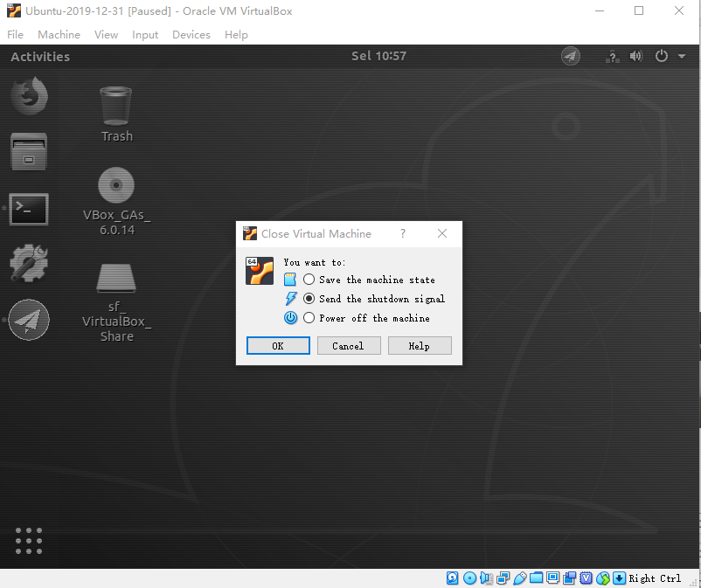Open Telegram from the dock
Viewport: 701px width, 588px height.
[x=29, y=320]
